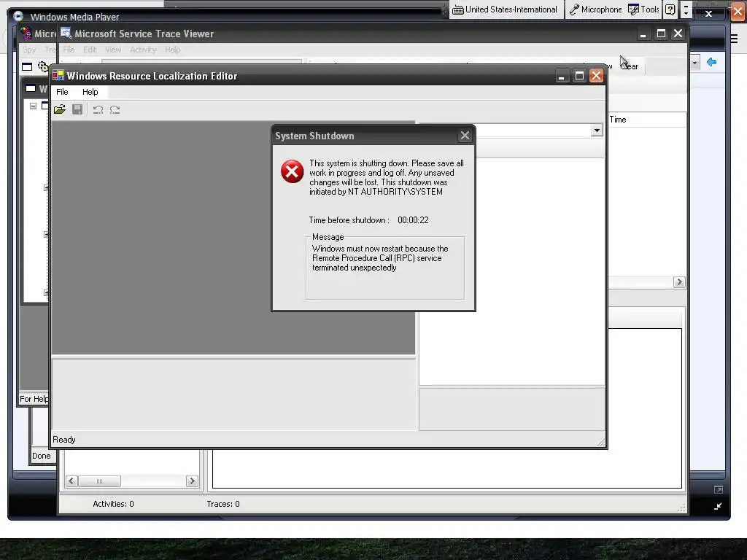The height and width of the screenshot is (560, 747).
Task: Click the language bar Help question icon
Action: [670, 9]
